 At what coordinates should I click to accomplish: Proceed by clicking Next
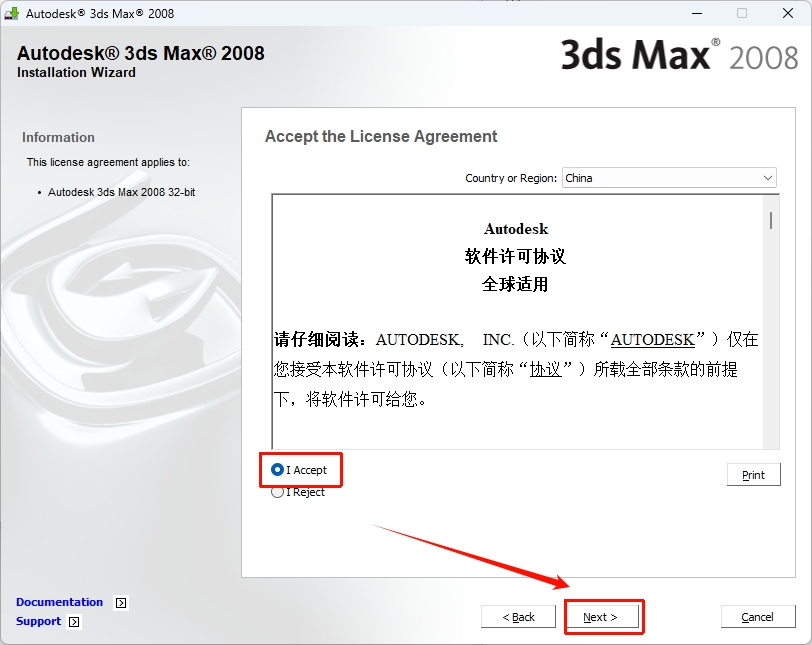click(603, 616)
